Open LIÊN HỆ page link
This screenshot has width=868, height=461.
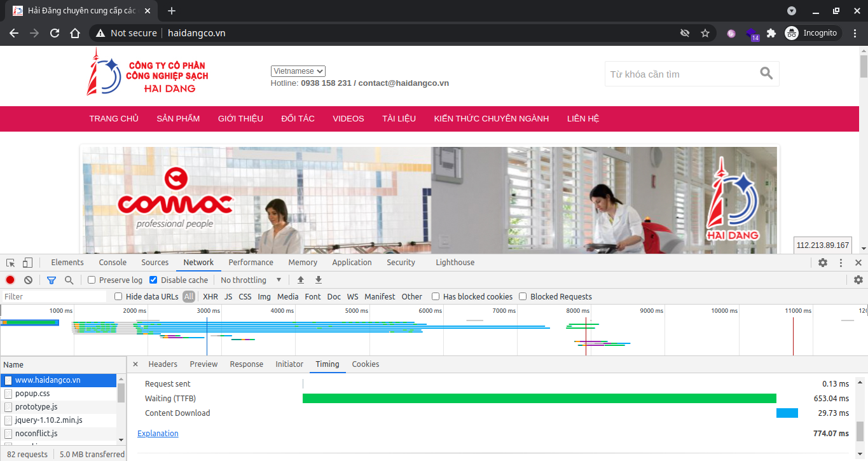coord(583,119)
